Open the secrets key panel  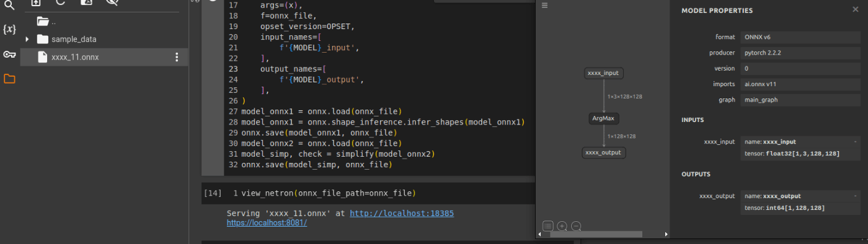pyautogui.click(x=9, y=54)
